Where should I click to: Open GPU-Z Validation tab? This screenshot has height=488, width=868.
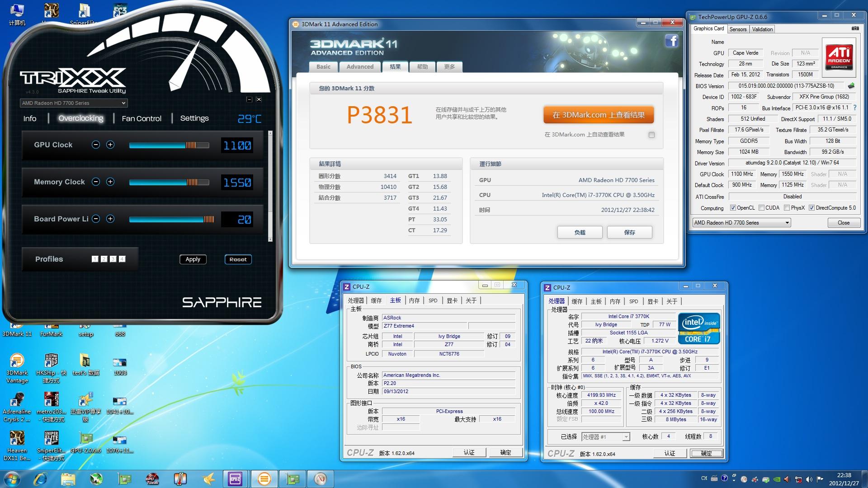tap(762, 29)
